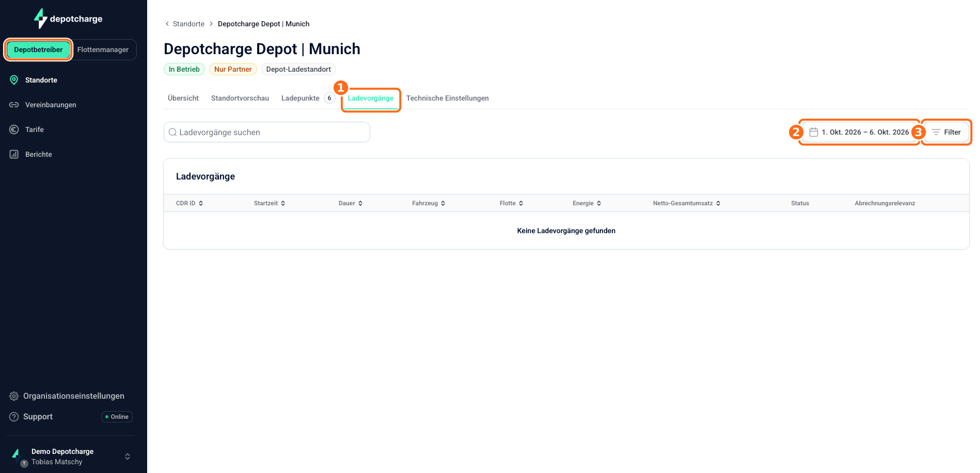
Task: Click the Online status badge
Action: 117,417
